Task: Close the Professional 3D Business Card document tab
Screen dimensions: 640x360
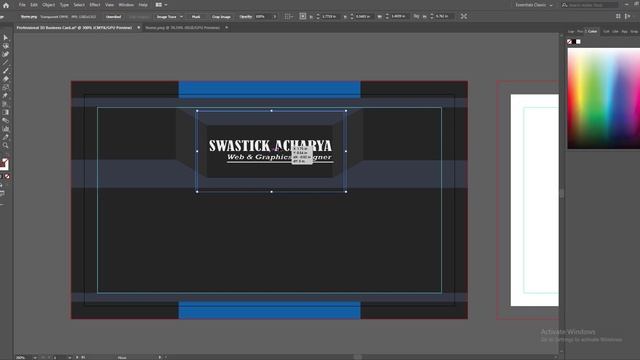Action: click(139, 28)
